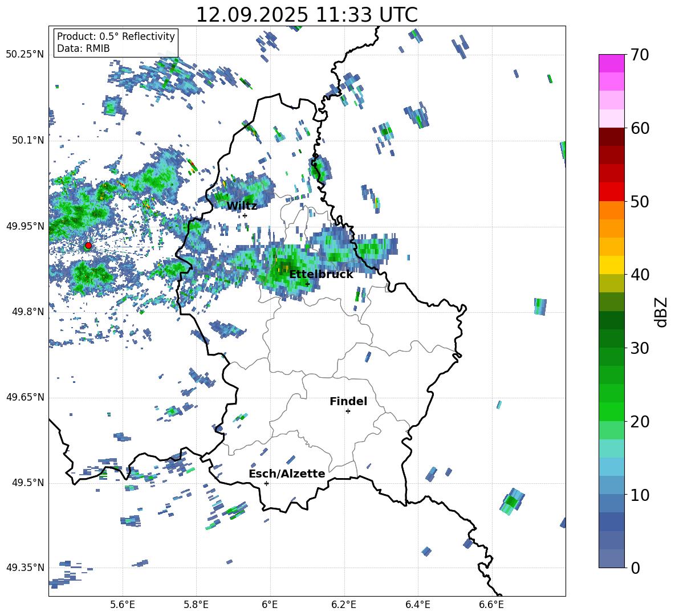Click the 49.8°N latitude label
This screenshot has height=616, width=675.
click(x=27, y=312)
